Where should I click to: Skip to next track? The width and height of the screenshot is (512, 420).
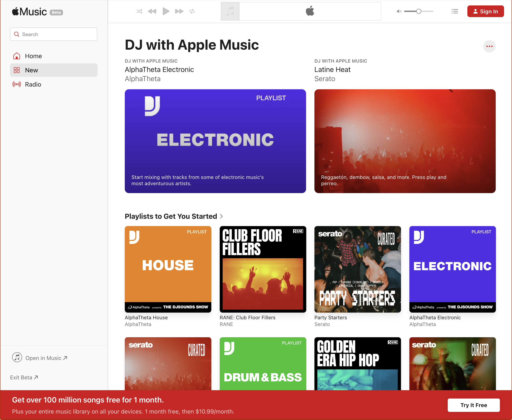point(179,11)
